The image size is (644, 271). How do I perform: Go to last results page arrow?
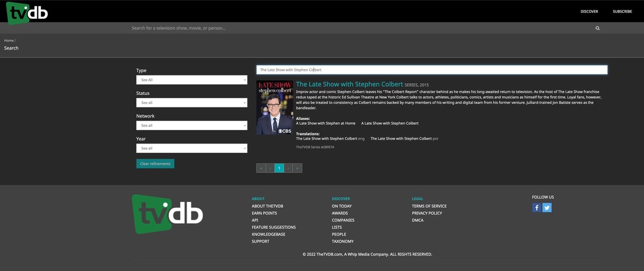pos(297,168)
